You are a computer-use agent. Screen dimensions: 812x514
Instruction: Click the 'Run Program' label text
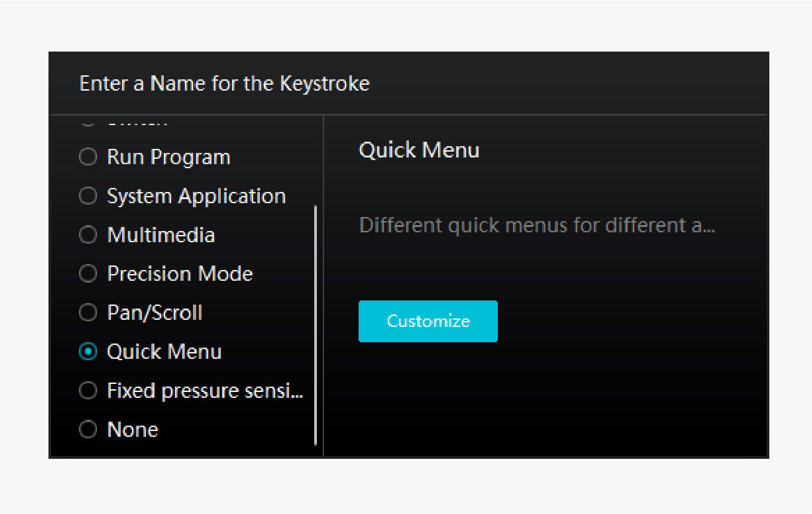(169, 157)
